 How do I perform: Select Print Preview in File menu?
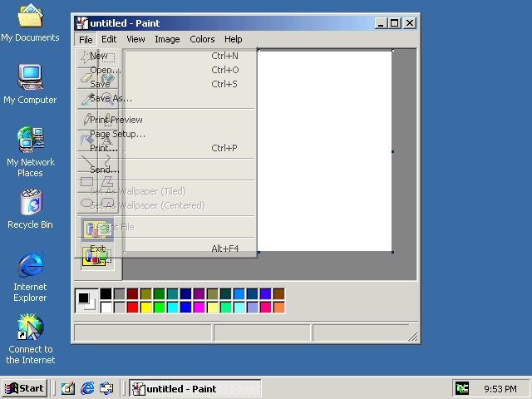click(x=165, y=120)
